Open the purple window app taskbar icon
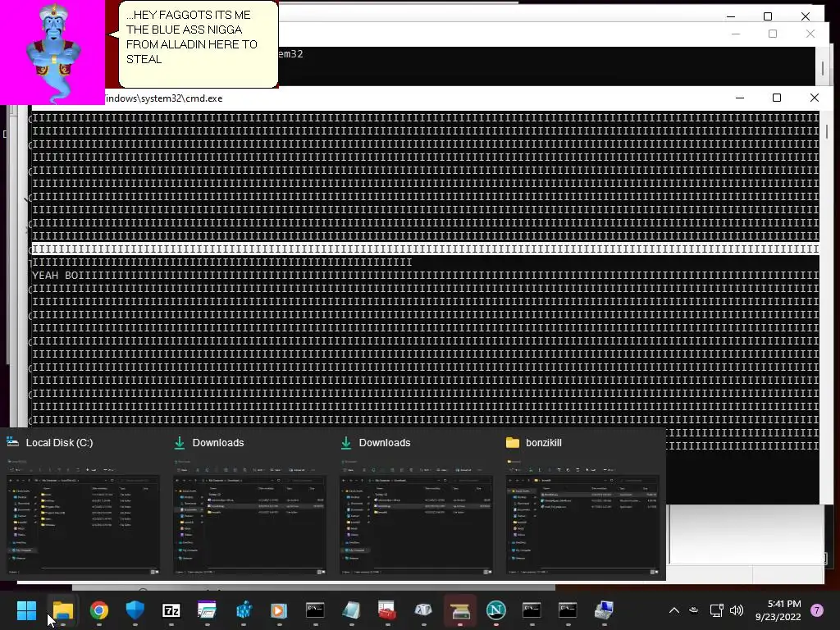840x630 pixels. click(207, 610)
